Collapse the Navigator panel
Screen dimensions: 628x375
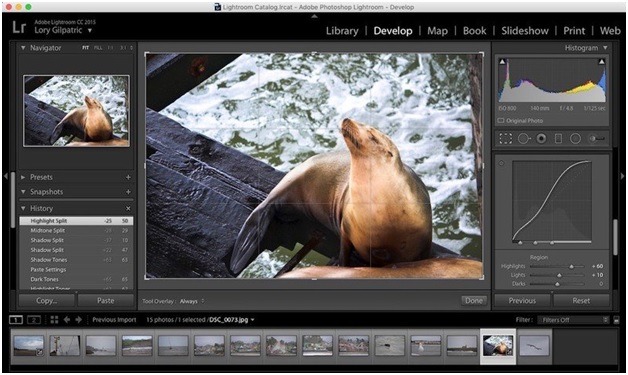tap(23, 48)
